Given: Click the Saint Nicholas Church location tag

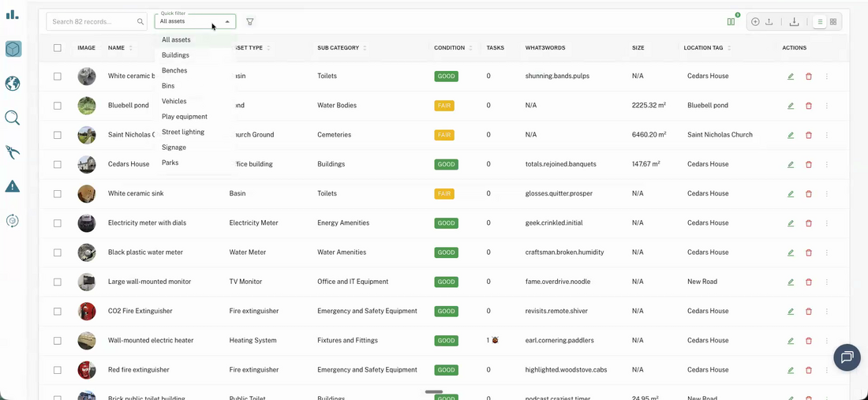Looking at the screenshot, I should tap(720, 134).
